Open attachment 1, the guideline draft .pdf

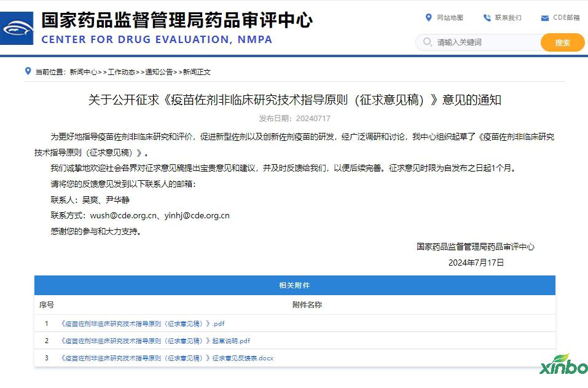click(143, 324)
